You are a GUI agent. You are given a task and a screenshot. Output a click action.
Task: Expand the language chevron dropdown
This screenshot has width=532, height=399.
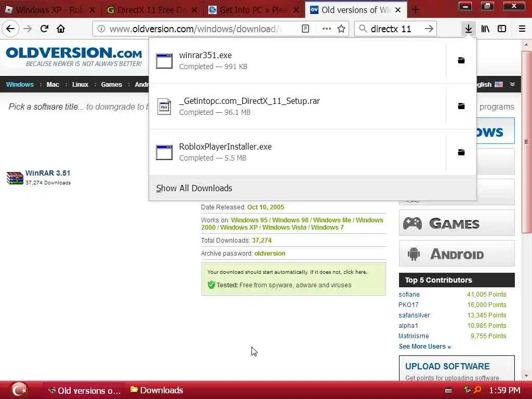[512, 84]
